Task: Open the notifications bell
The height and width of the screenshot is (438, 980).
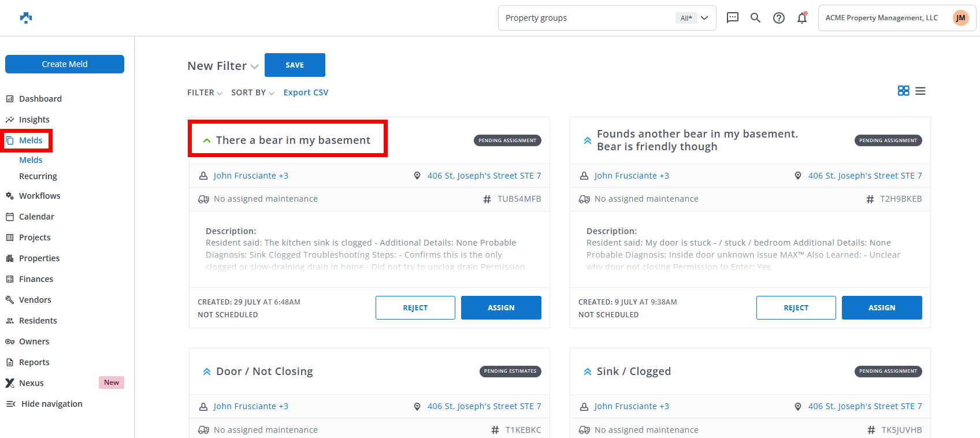Action: pos(802,18)
